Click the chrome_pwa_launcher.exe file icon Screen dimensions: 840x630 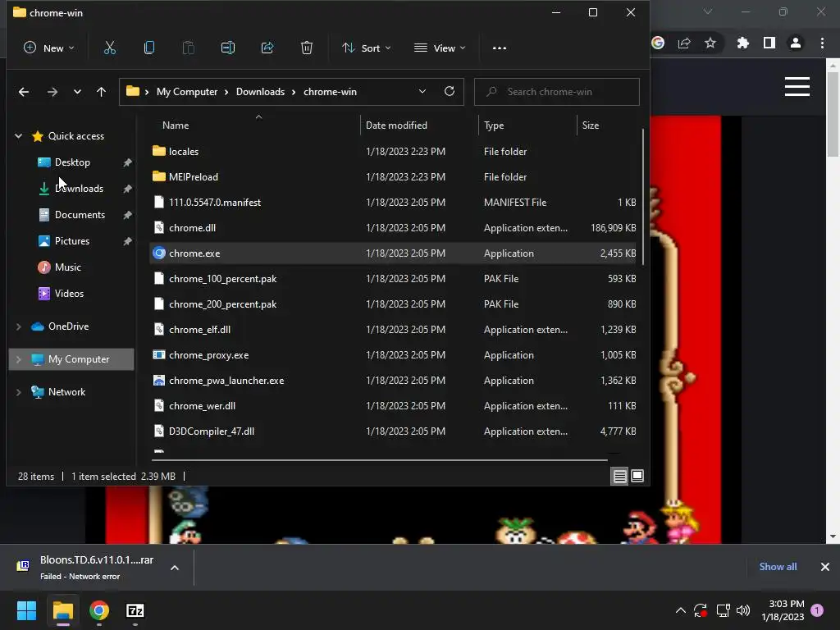[158, 381]
